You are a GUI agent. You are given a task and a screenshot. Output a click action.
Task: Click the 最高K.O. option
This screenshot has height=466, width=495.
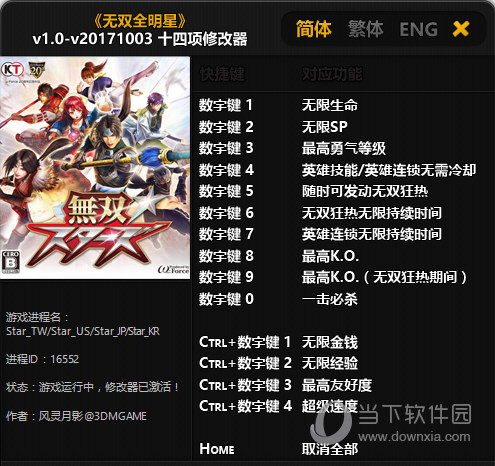(330, 256)
